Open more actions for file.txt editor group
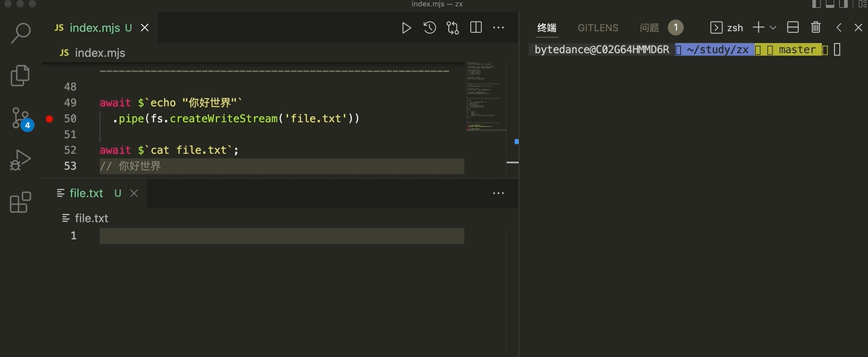868x357 pixels. pos(499,193)
